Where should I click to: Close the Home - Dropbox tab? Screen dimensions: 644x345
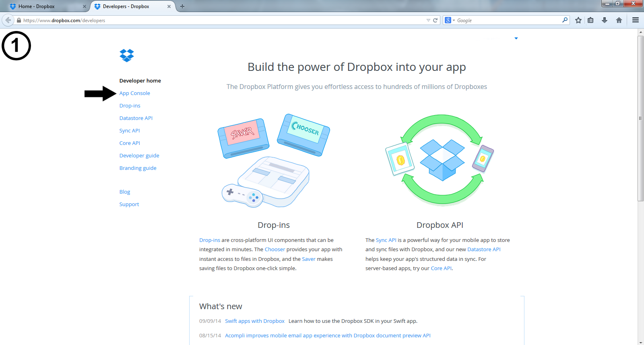coord(85,6)
